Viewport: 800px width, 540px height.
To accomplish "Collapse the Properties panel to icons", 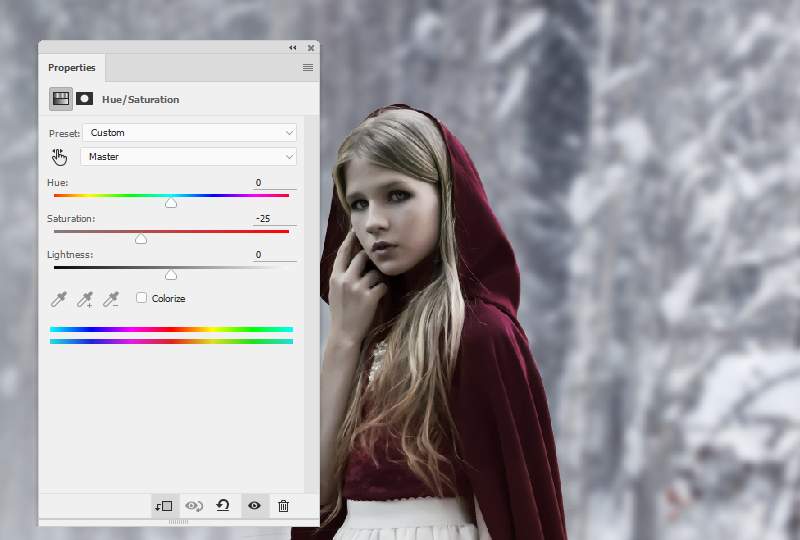I will point(293,47).
